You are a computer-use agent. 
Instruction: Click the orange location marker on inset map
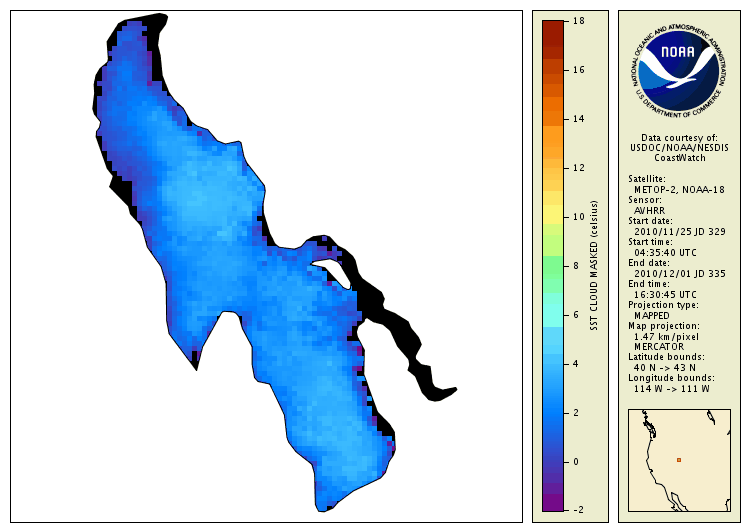679,460
